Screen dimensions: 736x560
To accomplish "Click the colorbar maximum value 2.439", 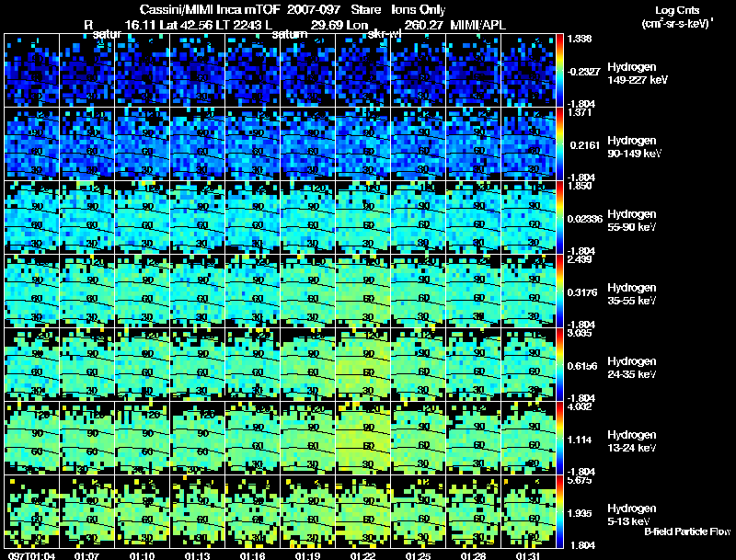I will [580, 260].
